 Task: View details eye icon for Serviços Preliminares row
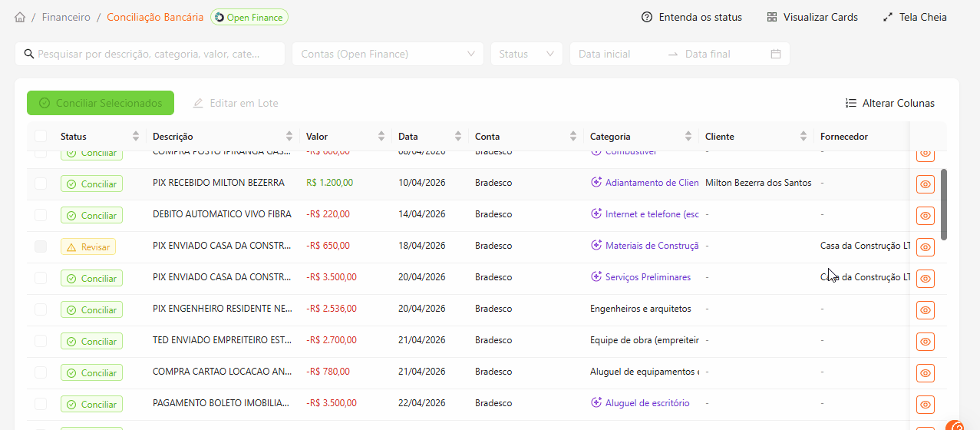tap(926, 279)
